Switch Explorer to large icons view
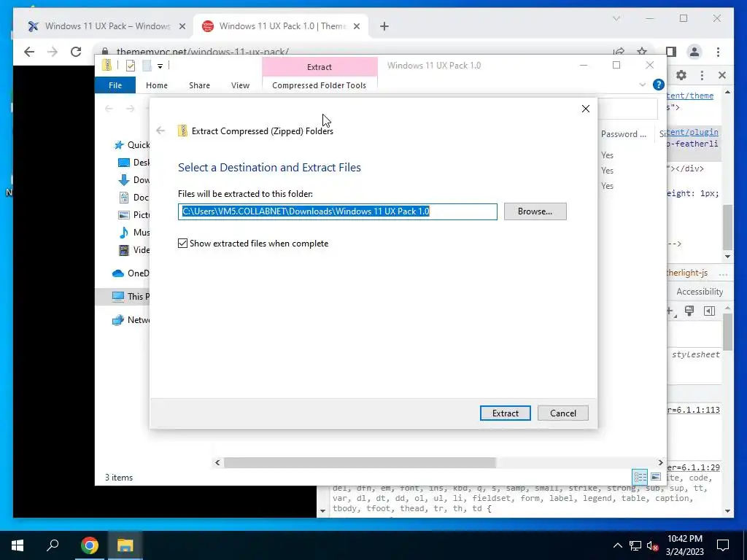This screenshot has width=747, height=560. click(x=656, y=477)
